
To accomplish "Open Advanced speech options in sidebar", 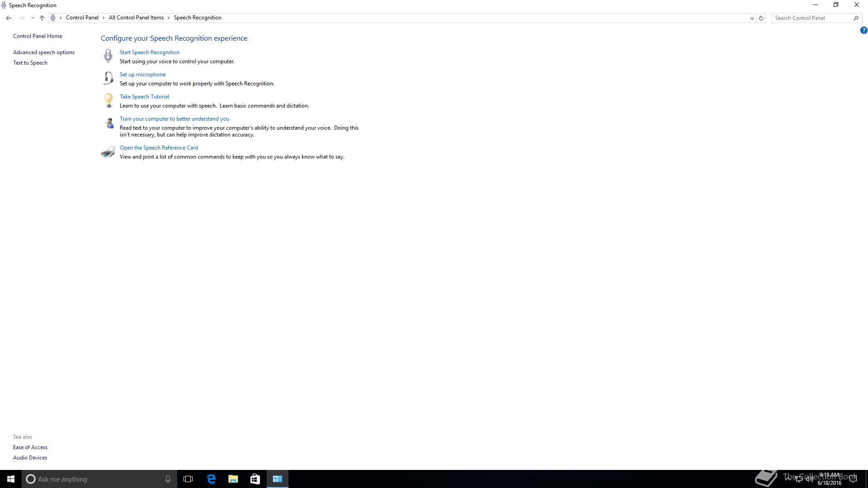I will (x=44, y=52).
